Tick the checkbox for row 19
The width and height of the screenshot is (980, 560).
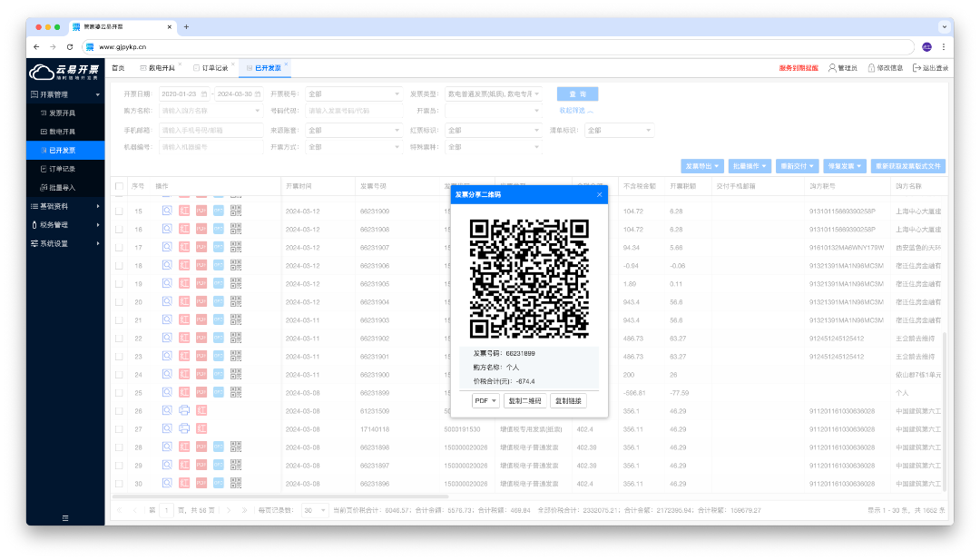(x=120, y=284)
